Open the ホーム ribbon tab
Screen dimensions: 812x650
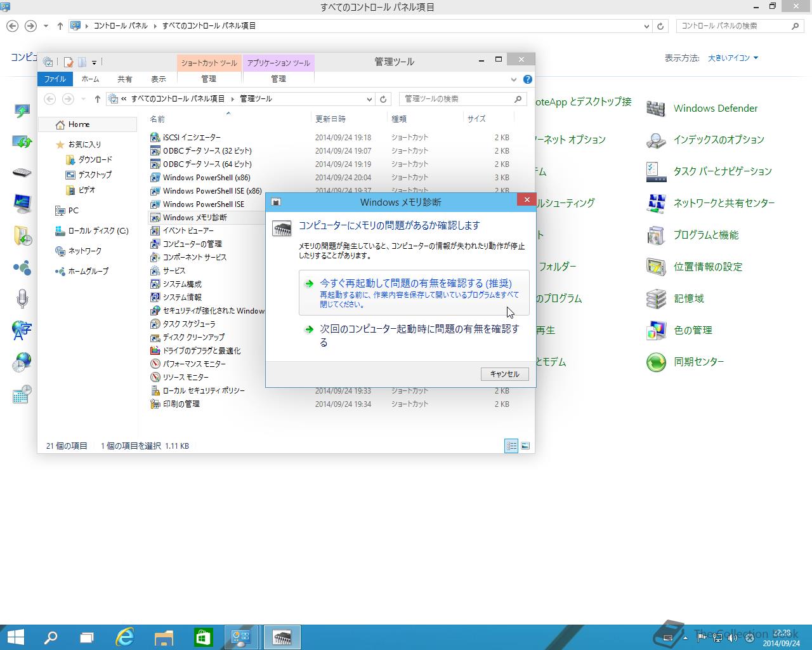pyautogui.click(x=90, y=79)
